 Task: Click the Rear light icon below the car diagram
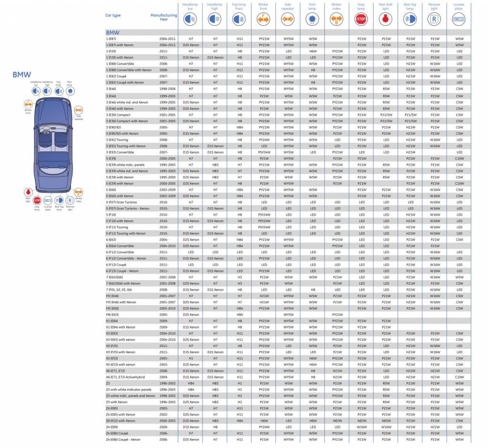(x=28, y=192)
